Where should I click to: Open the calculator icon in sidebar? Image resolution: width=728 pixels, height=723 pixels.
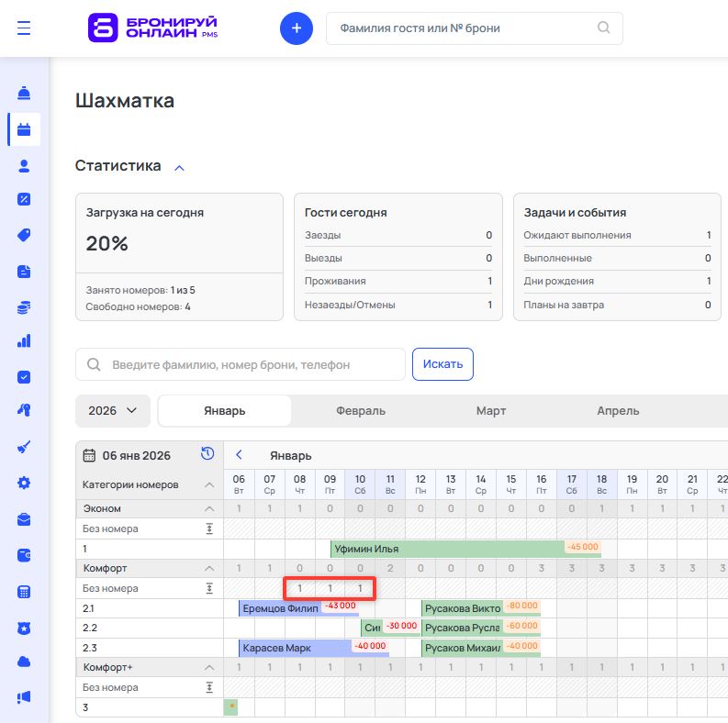[x=24, y=591]
